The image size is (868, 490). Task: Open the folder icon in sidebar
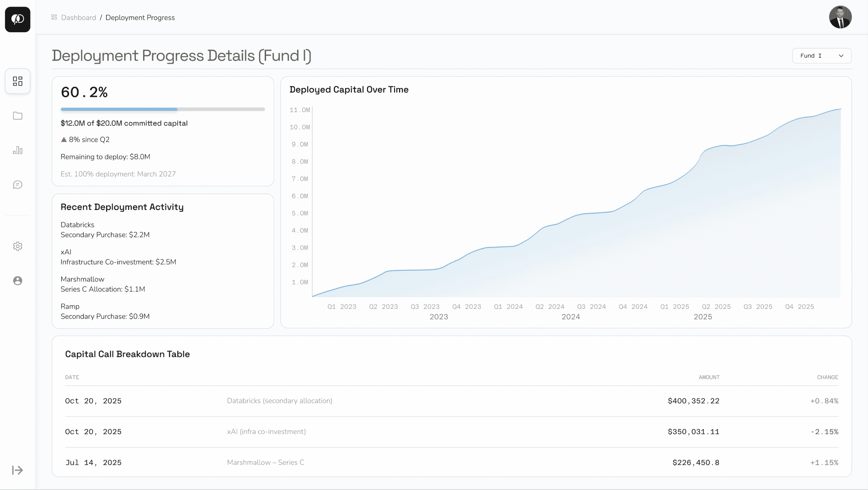pyautogui.click(x=18, y=116)
